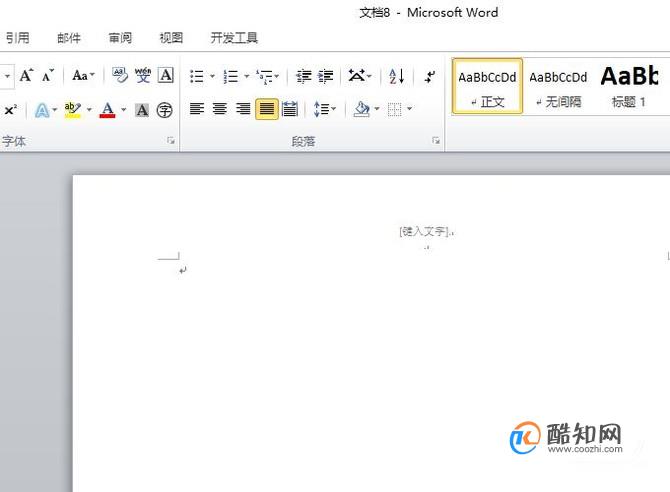The image size is (670, 492).
Task: Open highlight color dropdown arrow
Action: click(89, 110)
